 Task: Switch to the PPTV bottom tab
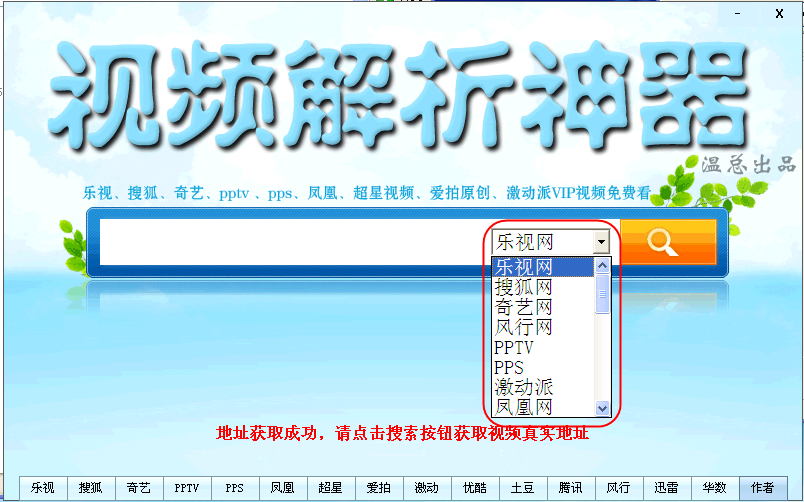(187, 487)
